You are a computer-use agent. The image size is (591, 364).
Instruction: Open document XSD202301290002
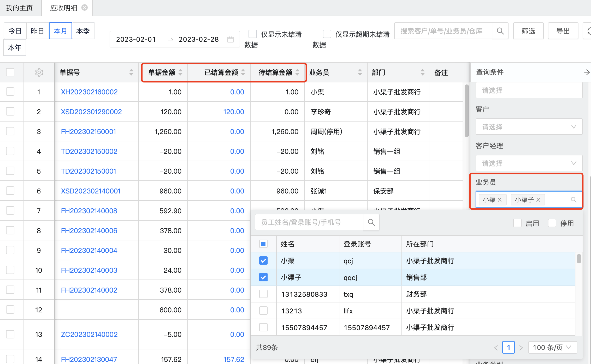click(91, 112)
